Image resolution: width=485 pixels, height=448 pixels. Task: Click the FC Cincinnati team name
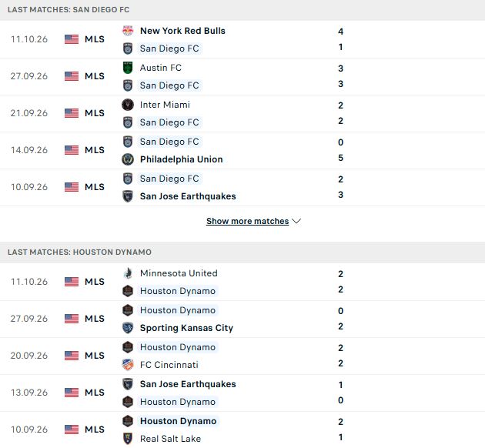point(169,365)
